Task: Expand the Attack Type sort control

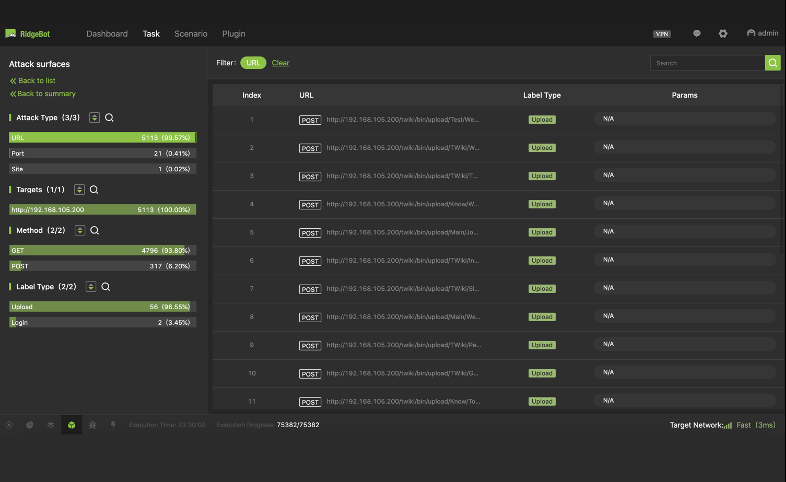Action: tap(94, 118)
